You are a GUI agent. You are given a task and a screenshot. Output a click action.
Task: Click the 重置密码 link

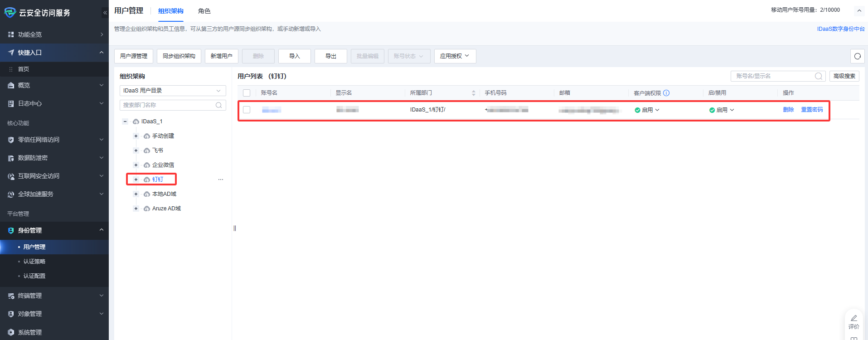(811, 110)
